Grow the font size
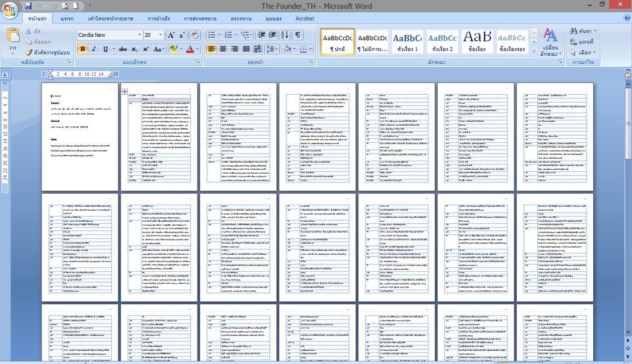Screen dimensions: 632x364 (171, 35)
